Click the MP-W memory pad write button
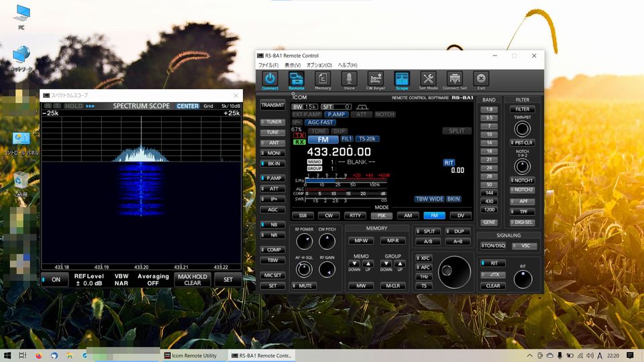644x362 pixels. click(x=361, y=241)
